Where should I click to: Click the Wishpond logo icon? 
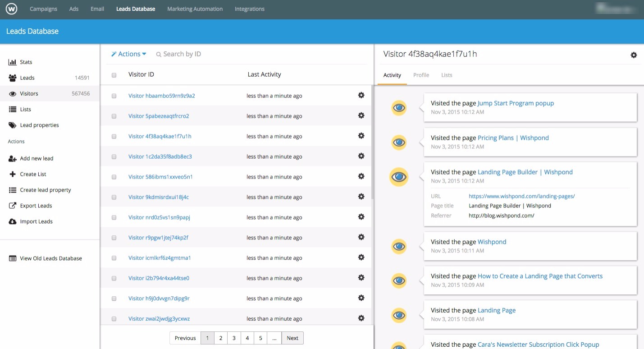pos(11,9)
